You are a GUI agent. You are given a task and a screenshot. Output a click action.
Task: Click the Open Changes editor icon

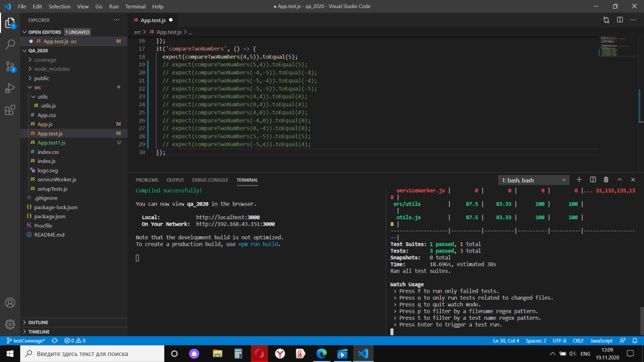[606, 20]
